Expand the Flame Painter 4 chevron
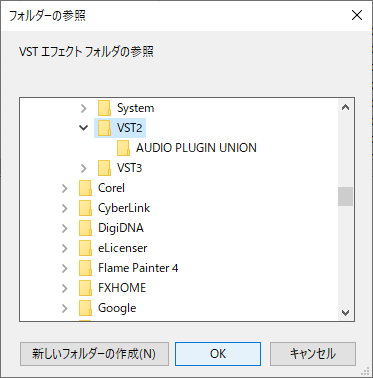The width and height of the screenshot is (373, 378). pyautogui.click(x=65, y=268)
